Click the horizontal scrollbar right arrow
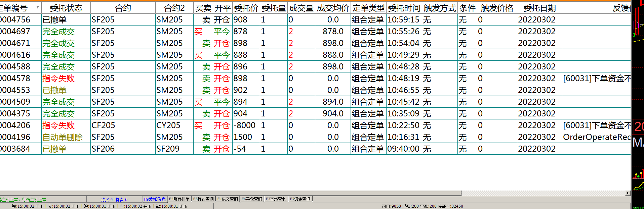 click(x=628, y=193)
